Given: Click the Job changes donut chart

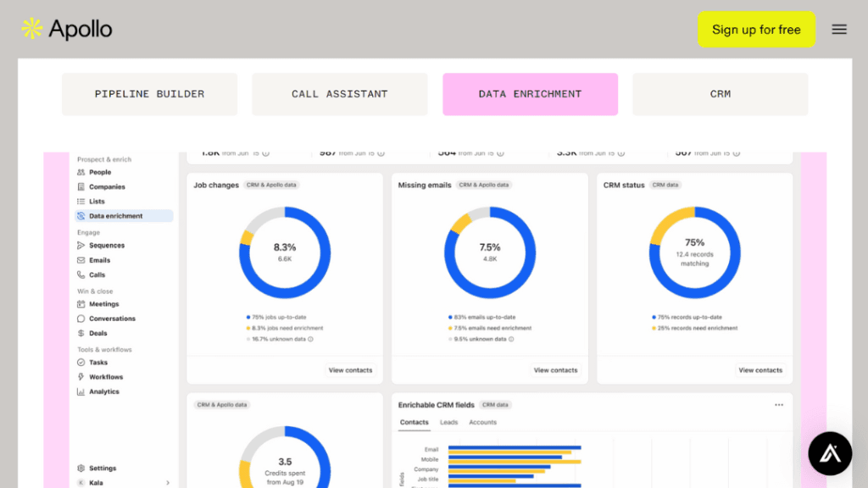Looking at the screenshot, I should click(285, 252).
